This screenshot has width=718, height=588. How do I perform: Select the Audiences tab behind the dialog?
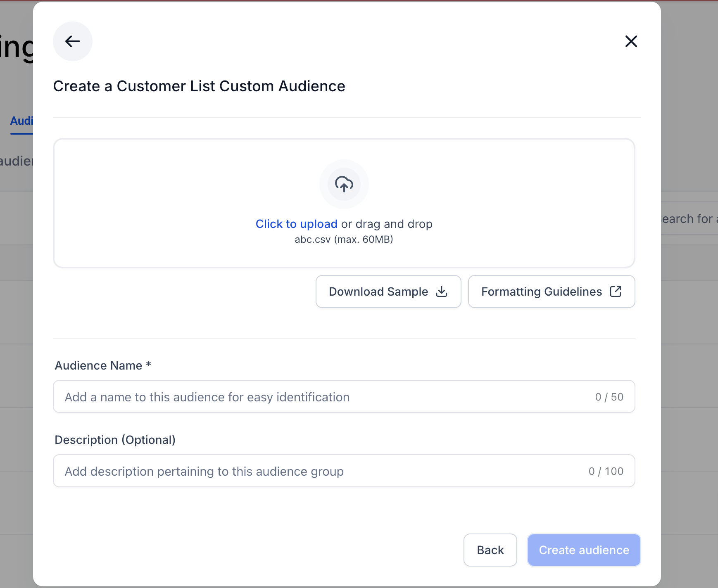[x=21, y=121]
